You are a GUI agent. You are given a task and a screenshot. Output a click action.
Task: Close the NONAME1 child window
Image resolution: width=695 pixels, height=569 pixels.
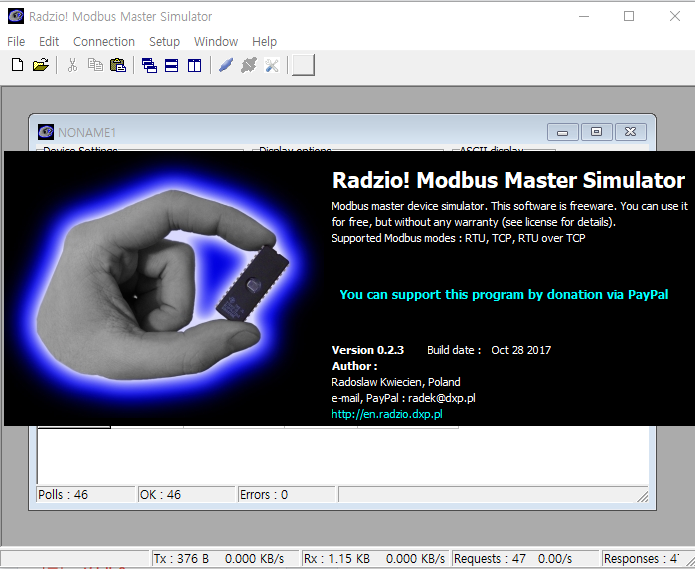pos(630,132)
